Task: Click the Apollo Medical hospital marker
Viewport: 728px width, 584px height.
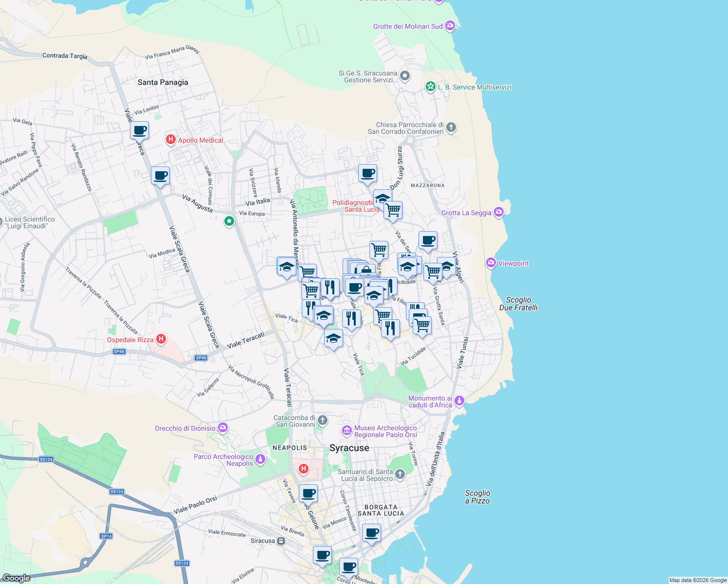Action: pos(171,140)
